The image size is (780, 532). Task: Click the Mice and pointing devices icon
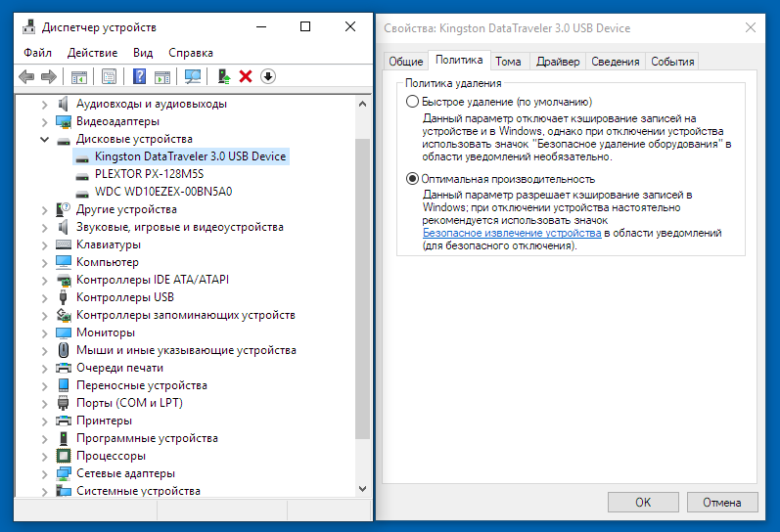coord(64,350)
